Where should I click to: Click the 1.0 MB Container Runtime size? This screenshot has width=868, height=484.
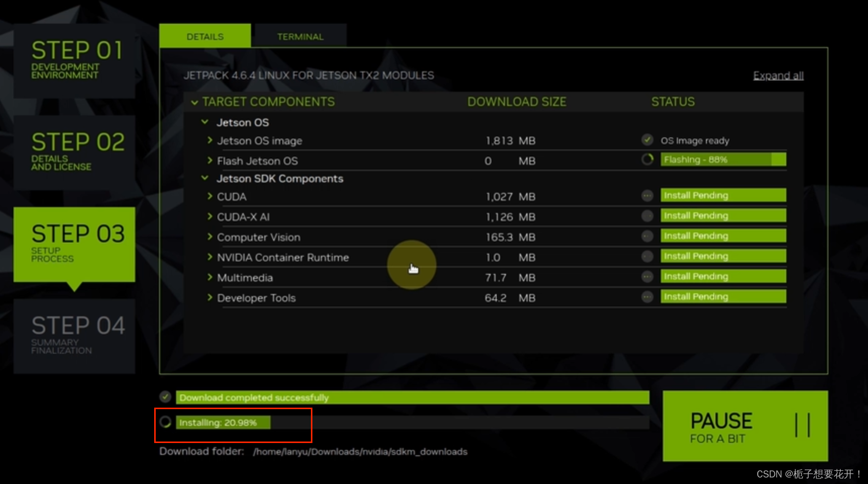pyautogui.click(x=511, y=257)
